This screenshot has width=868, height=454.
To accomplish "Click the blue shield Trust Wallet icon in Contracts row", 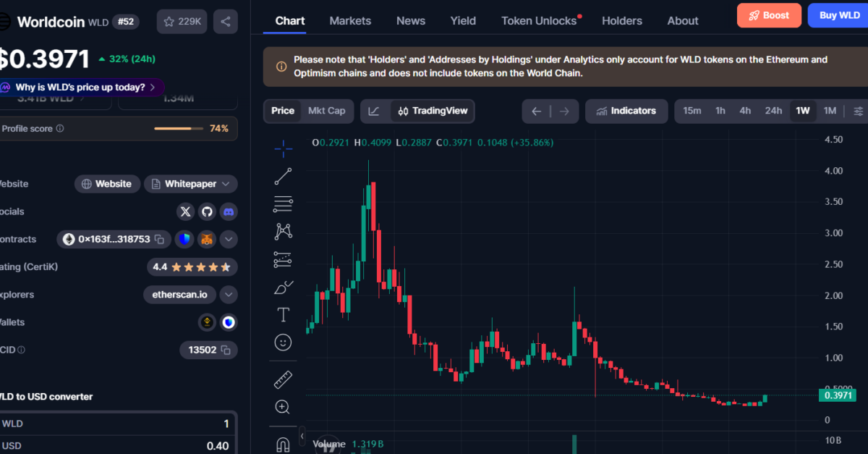I will pos(186,239).
